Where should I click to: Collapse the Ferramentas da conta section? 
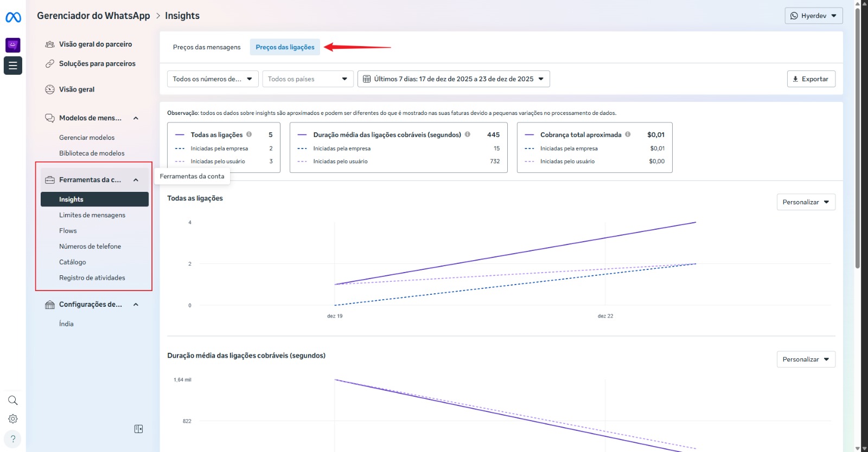(x=136, y=180)
